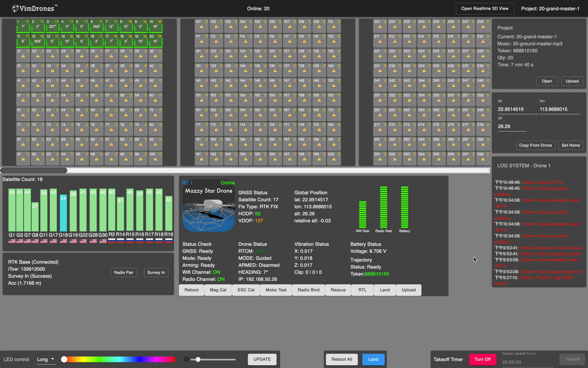
Task: Select online drone 10 cell
Action: click(155, 26)
